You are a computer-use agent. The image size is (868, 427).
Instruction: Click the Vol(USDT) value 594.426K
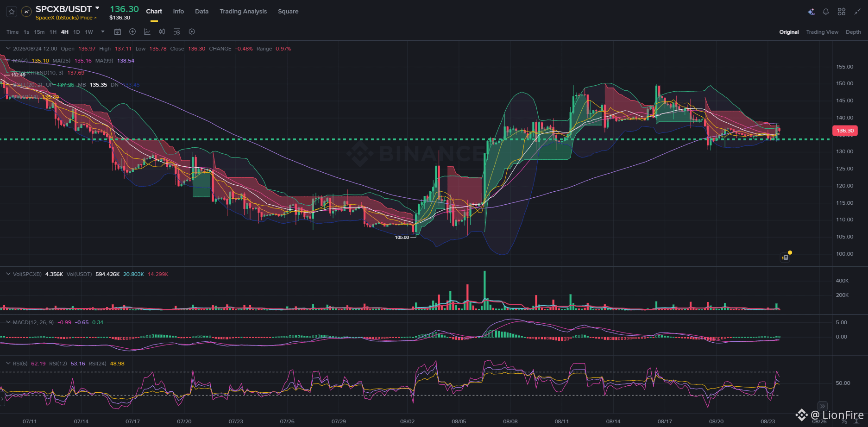[x=107, y=274]
